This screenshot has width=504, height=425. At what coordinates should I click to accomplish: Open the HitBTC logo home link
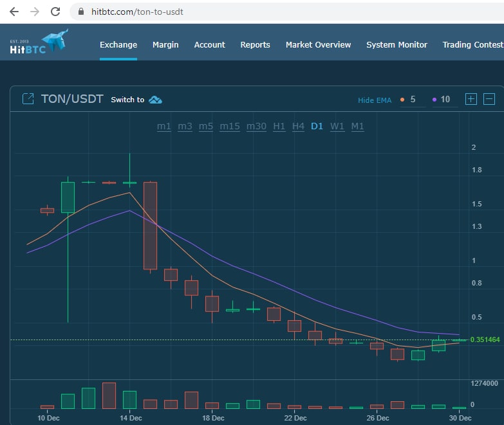click(x=39, y=42)
